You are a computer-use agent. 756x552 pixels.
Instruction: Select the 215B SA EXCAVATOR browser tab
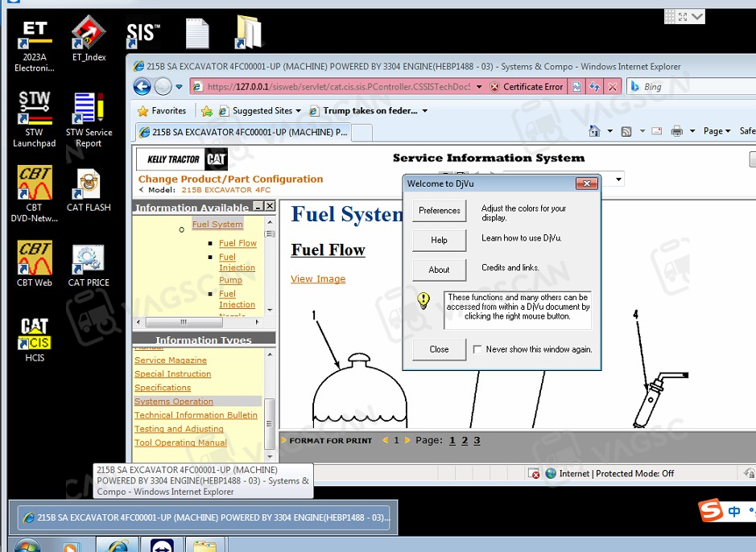coord(242,132)
